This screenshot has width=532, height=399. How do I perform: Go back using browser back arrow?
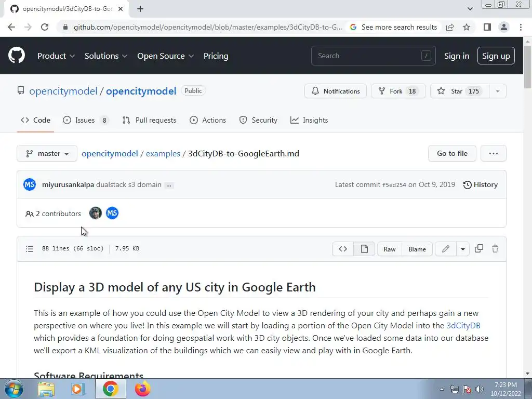[x=11, y=27]
